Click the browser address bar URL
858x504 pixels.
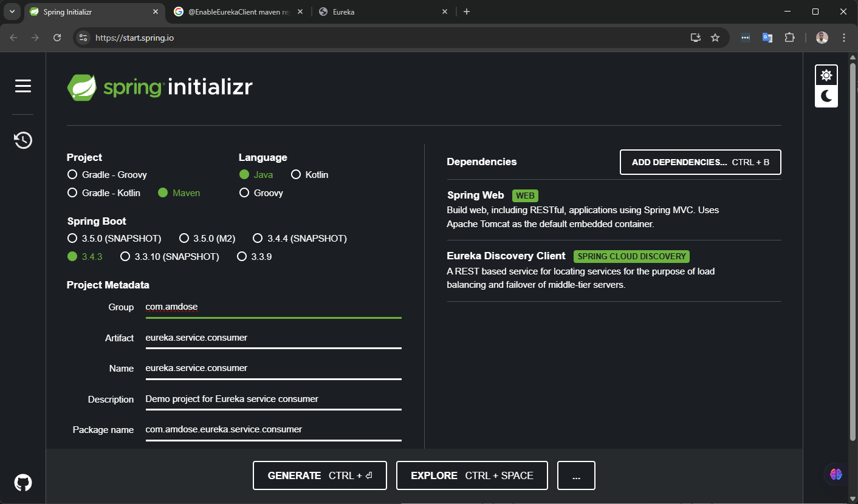(135, 38)
